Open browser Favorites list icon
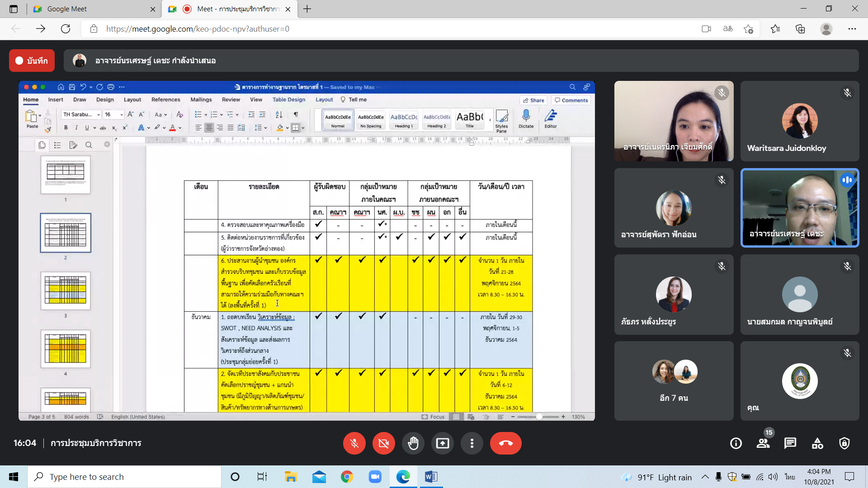 click(775, 29)
